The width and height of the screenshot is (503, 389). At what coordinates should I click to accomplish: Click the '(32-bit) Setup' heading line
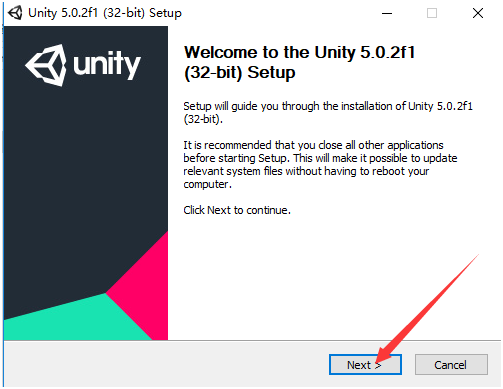240,73
